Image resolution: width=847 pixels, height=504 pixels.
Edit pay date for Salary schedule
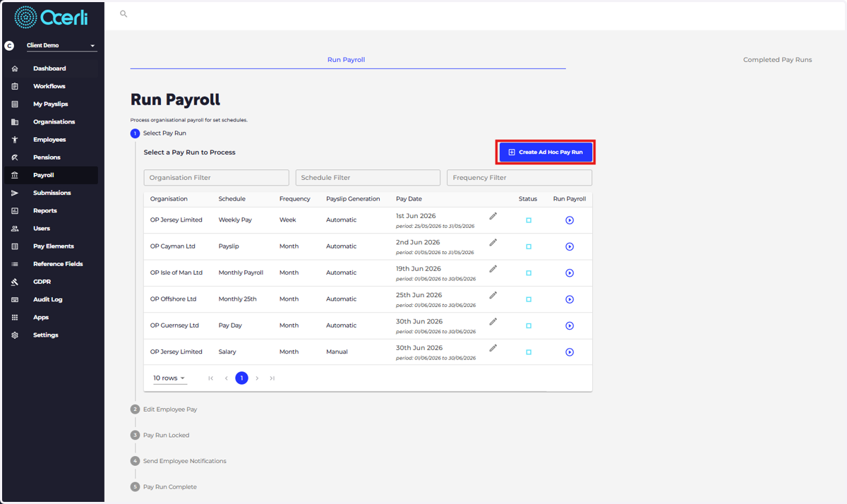(x=493, y=347)
